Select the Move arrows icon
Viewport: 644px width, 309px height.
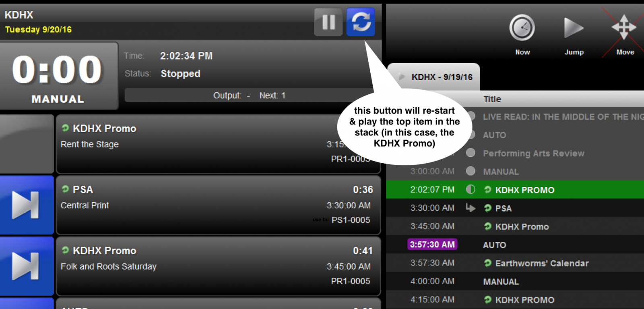point(624,27)
